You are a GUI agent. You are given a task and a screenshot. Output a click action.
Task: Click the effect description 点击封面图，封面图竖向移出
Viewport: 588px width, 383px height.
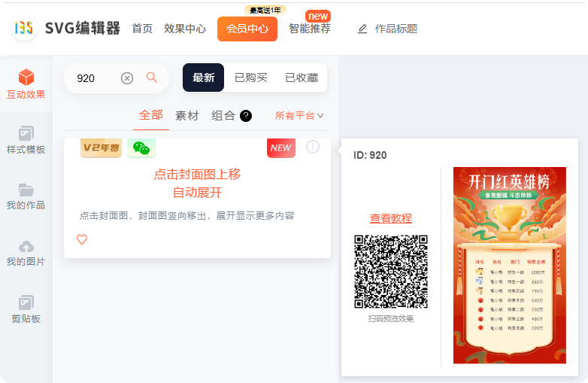[186, 216]
